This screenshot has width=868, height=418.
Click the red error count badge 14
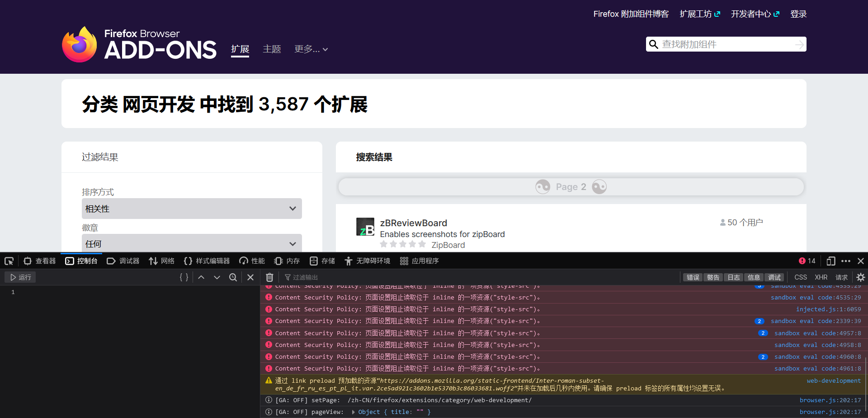pos(807,261)
